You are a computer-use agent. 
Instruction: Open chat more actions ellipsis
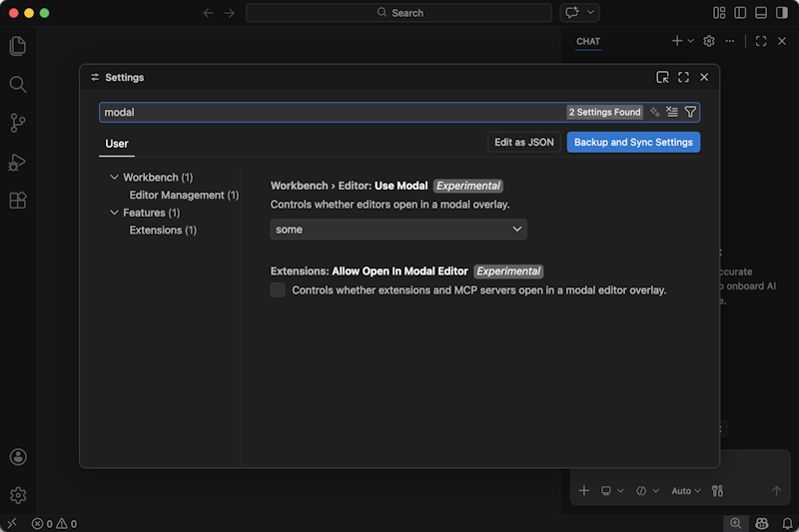730,41
